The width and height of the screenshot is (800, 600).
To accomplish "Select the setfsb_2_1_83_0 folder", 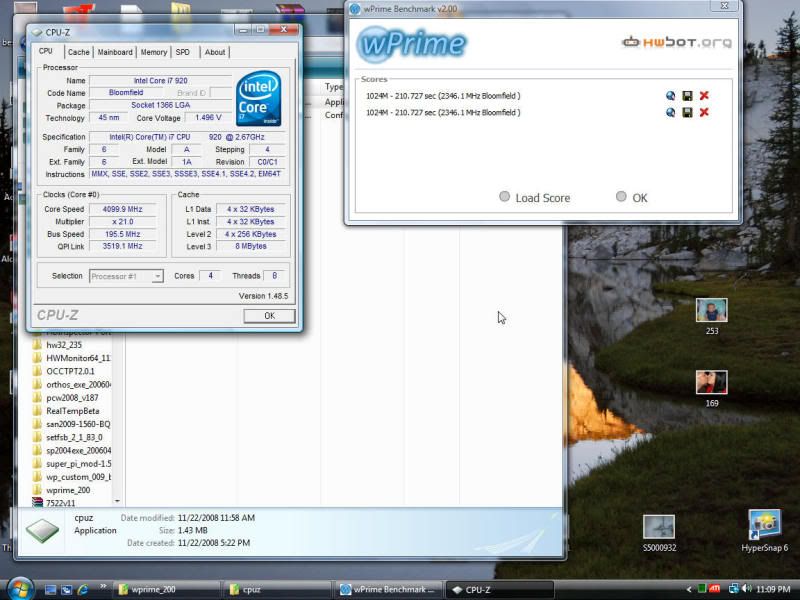I will tap(67, 438).
